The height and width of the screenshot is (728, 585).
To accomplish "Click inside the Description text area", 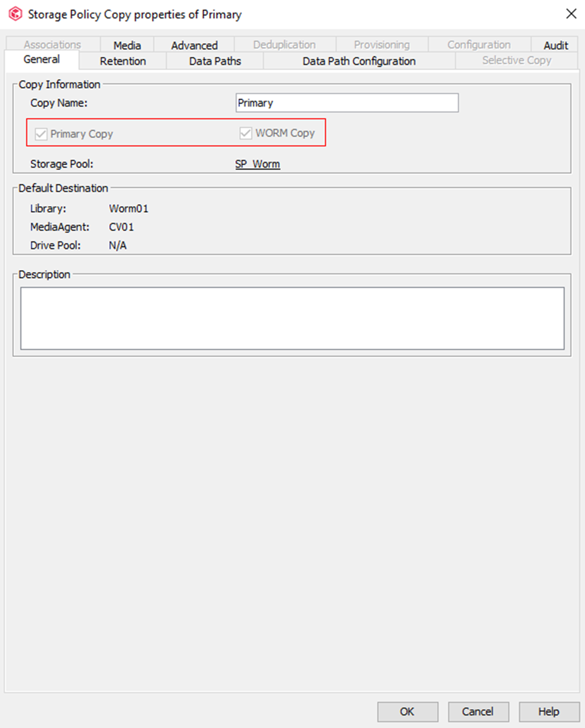I will tap(292, 318).
